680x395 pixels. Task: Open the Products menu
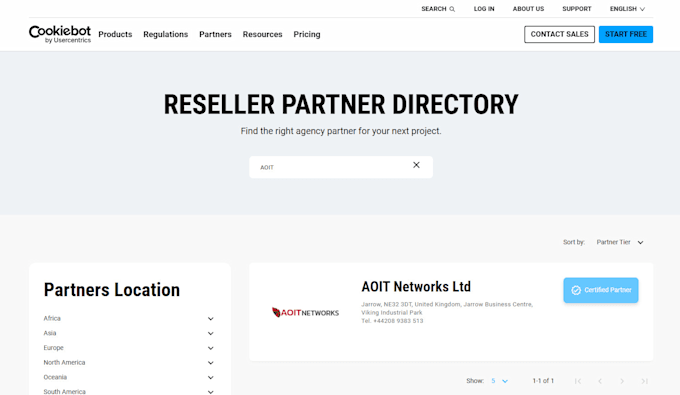(x=115, y=34)
